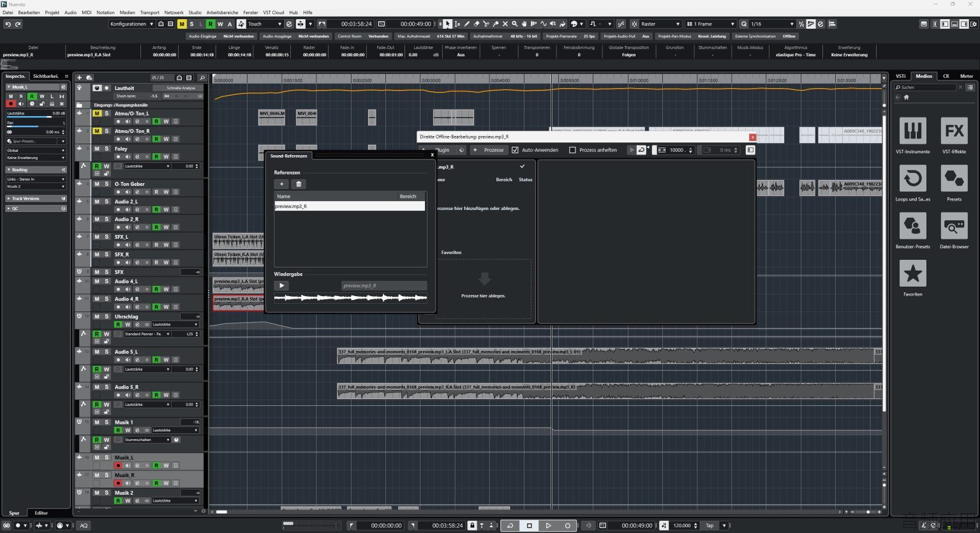The width and height of the screenshot is (980, 533).
Task: Click the Suchen search field in media rack
Action: click(926, 87)
